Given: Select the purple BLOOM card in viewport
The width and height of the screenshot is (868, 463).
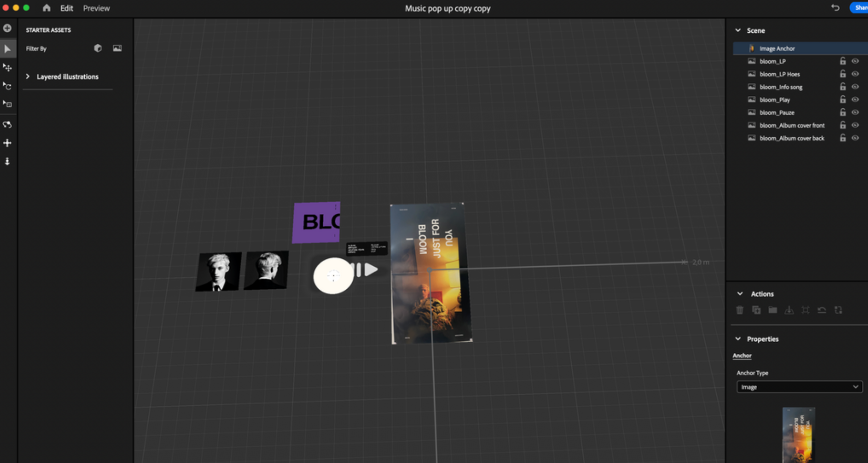Looking at the screenshot, I should tap(316, 222).
